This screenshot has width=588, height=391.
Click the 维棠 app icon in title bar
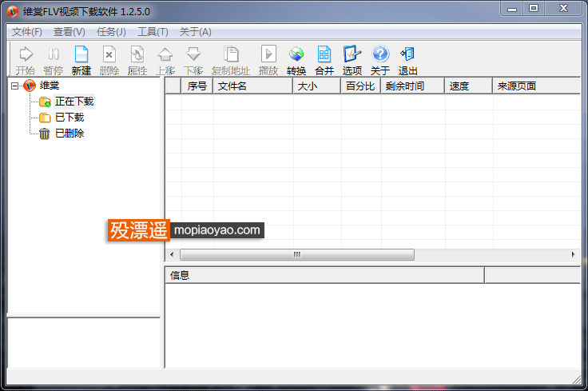[13, 12]
